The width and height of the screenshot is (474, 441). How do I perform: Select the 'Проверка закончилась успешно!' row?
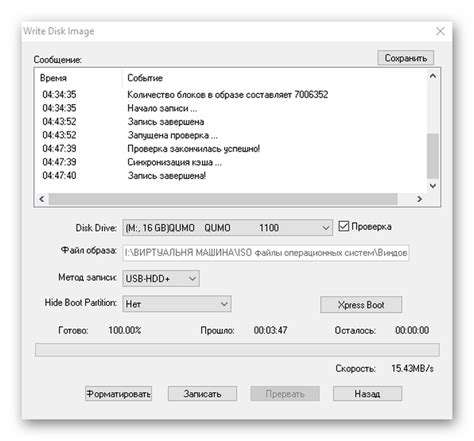coord(231,149)
